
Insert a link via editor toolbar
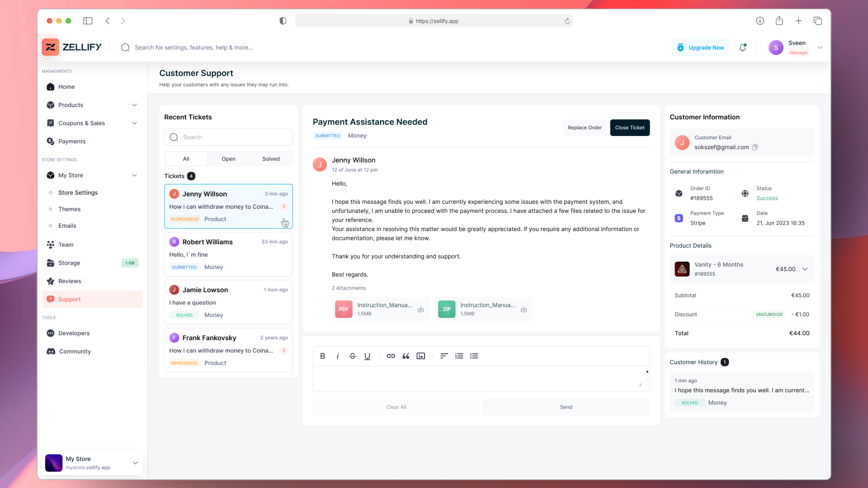pos(391,356)
